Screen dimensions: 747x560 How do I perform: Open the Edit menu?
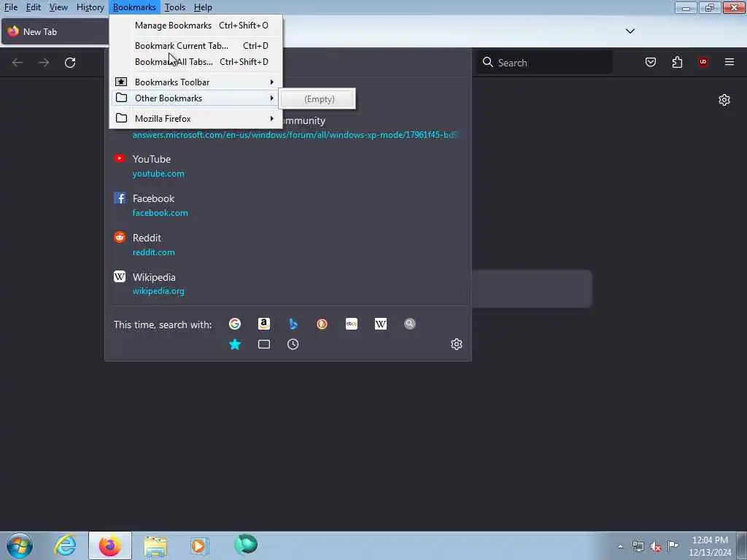(34, 7)
